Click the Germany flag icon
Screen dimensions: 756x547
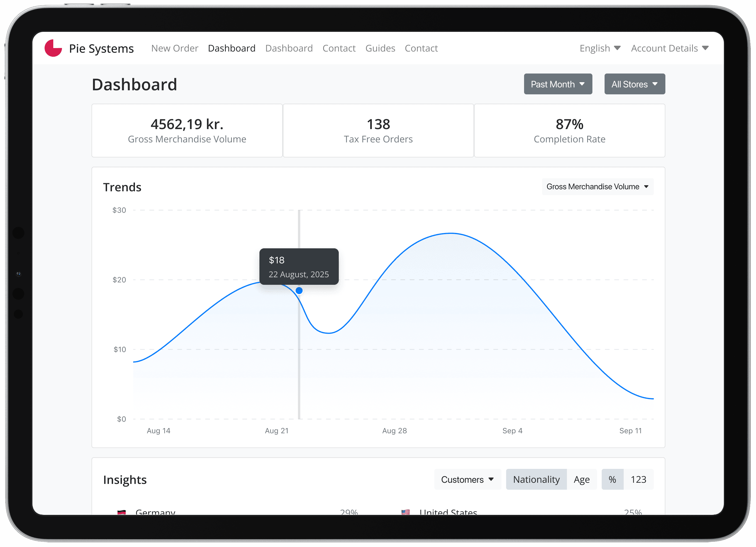pos(122,512)
